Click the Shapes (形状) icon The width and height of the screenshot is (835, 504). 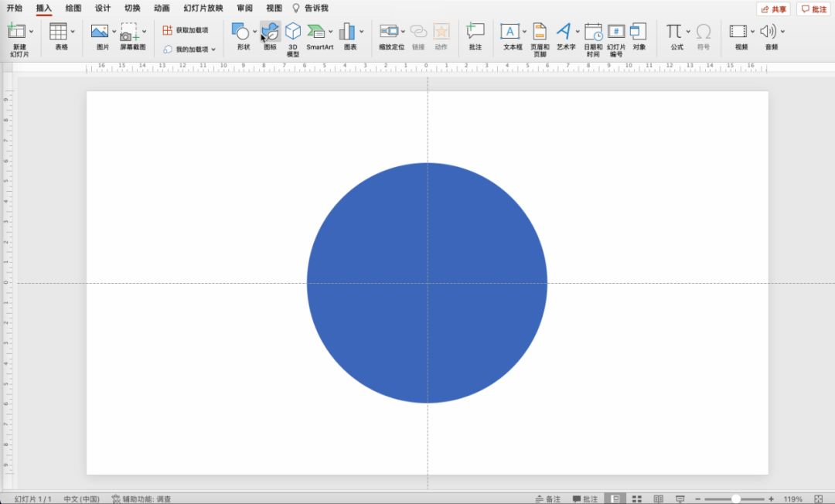[x=240, y=32]
